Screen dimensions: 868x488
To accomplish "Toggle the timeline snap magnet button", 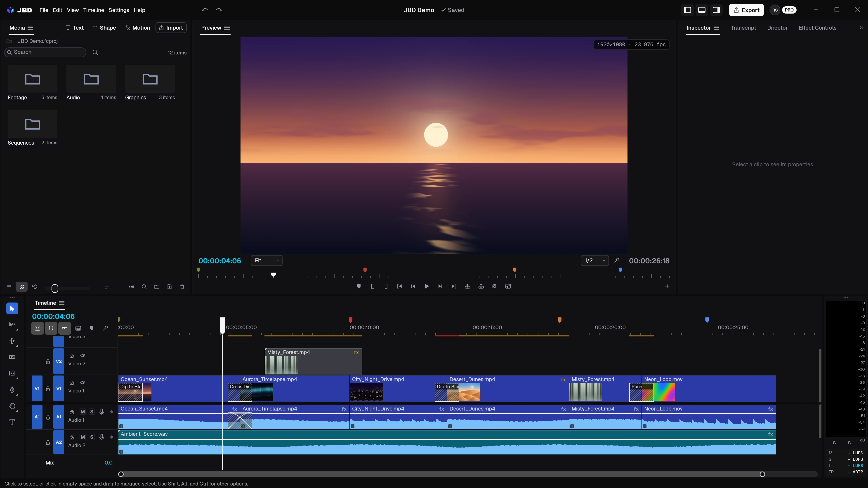I will (x=51, y=328).
